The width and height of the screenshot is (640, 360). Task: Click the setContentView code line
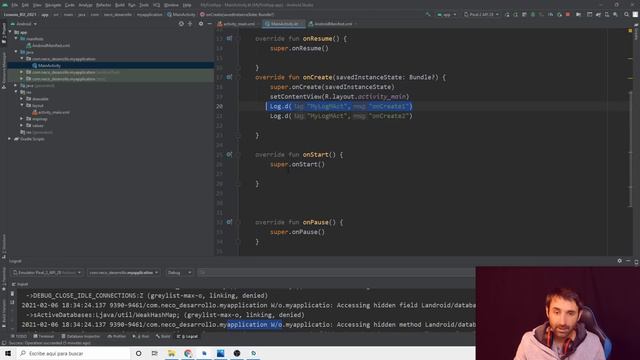340,96
